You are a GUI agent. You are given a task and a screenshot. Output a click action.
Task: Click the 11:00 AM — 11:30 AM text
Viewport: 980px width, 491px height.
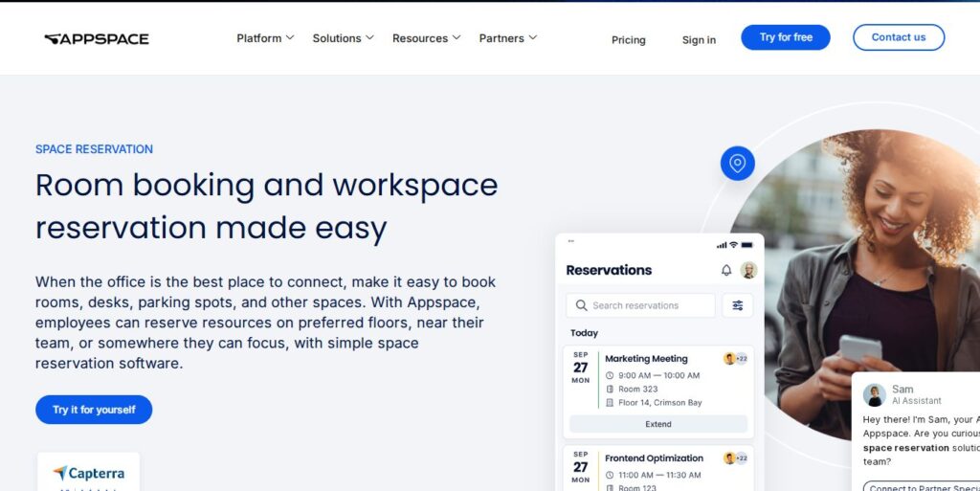tap(659, 476)
